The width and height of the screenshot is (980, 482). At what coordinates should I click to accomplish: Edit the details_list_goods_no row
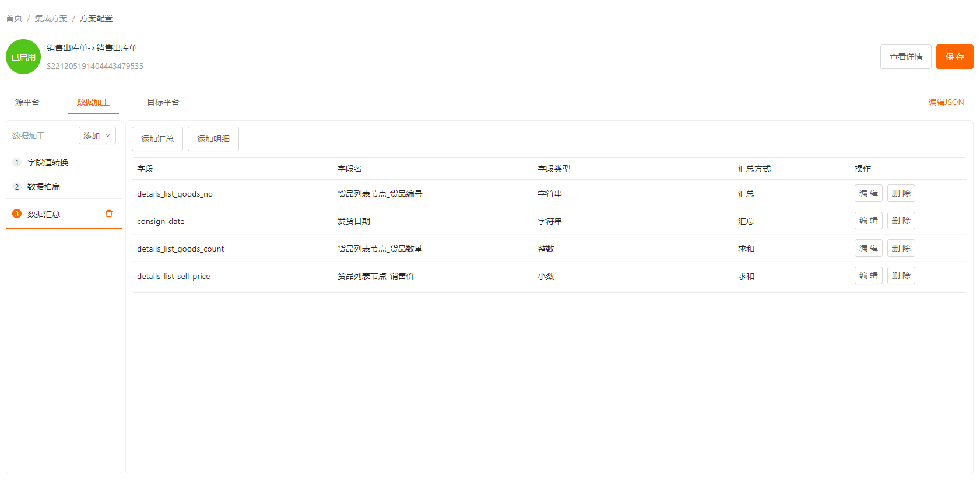click(868, 193)
